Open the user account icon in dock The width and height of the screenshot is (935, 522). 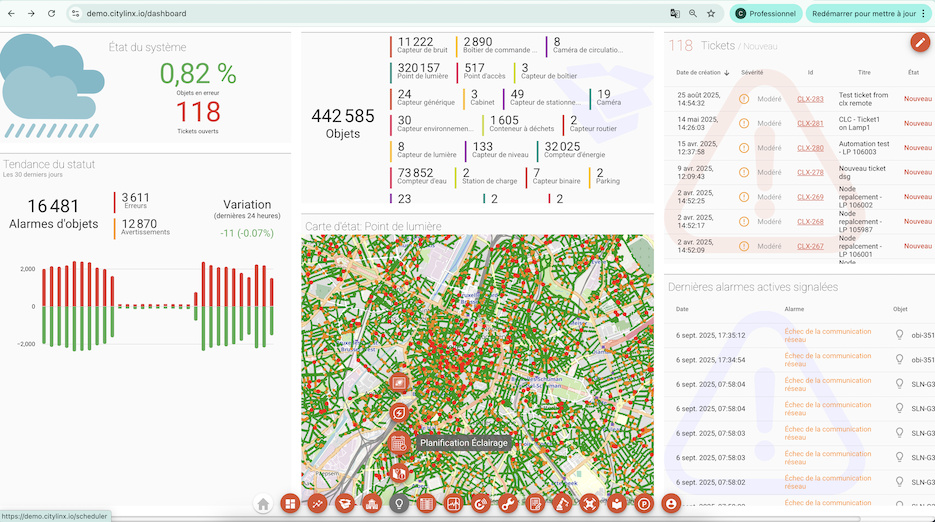click(x=671, y=504)
